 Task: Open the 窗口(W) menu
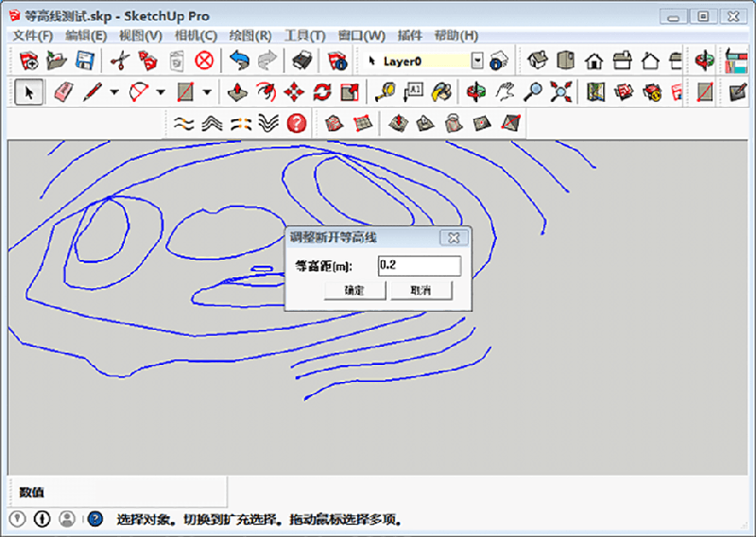click(361, 35)
